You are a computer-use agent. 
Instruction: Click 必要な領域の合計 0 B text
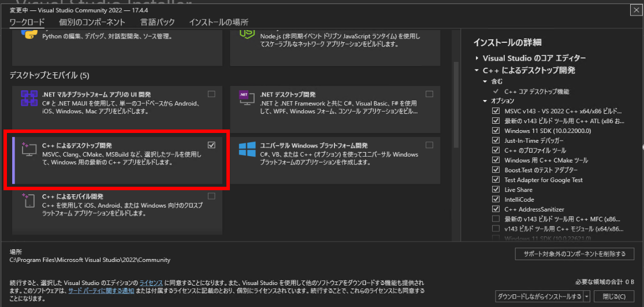pyautogui.click(x=605, y=282)
